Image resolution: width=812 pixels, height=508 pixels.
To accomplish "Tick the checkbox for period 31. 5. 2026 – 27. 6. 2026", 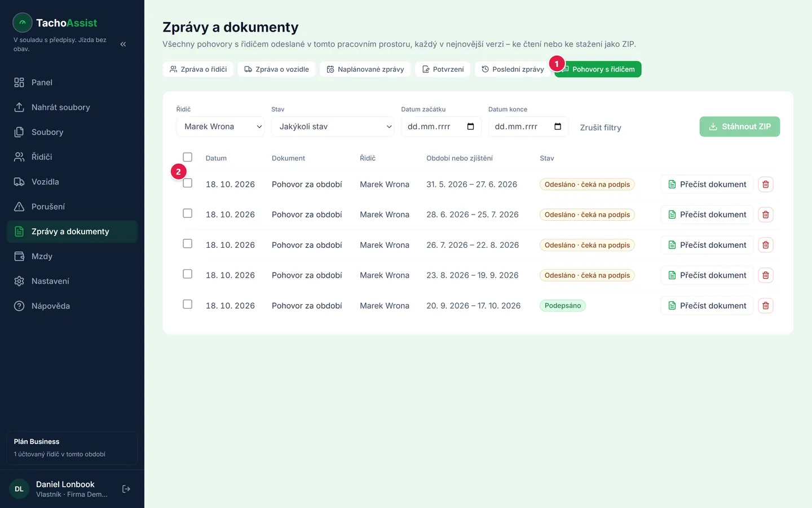I will pos(188,183).
